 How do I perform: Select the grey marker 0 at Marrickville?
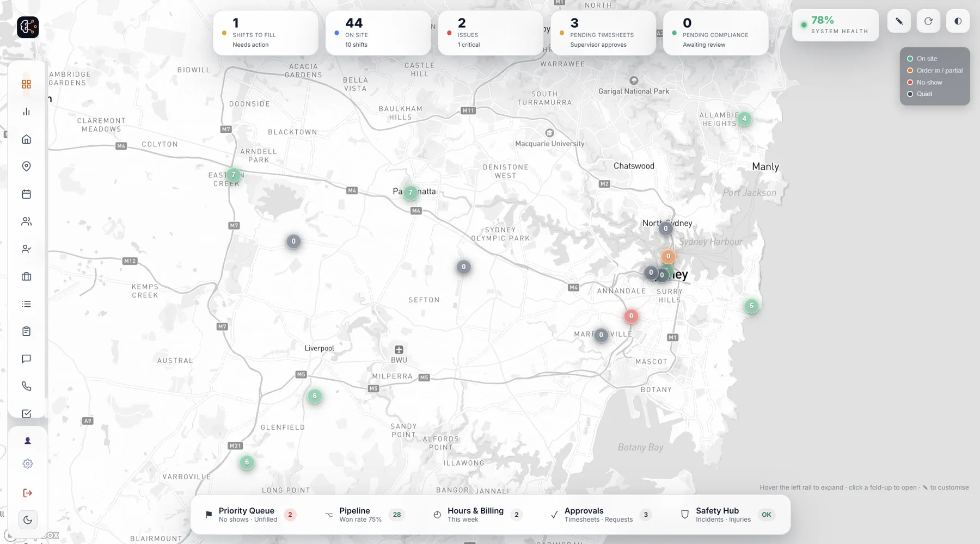[601, 335]
